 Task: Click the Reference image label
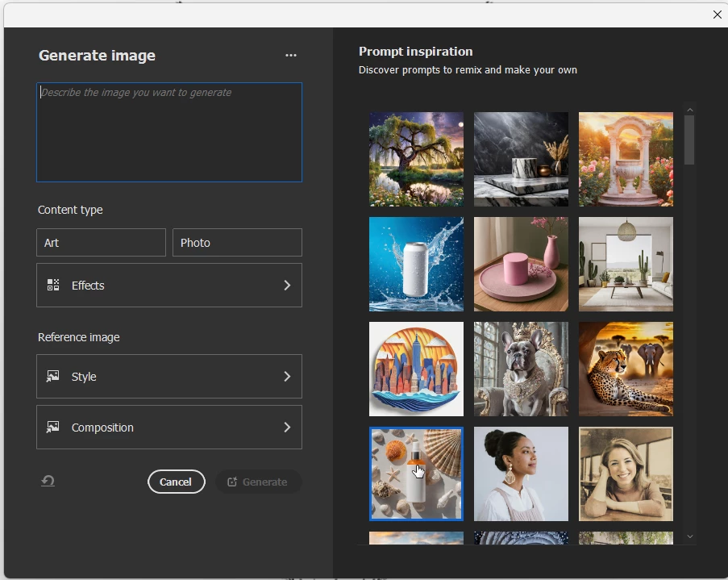78,337
